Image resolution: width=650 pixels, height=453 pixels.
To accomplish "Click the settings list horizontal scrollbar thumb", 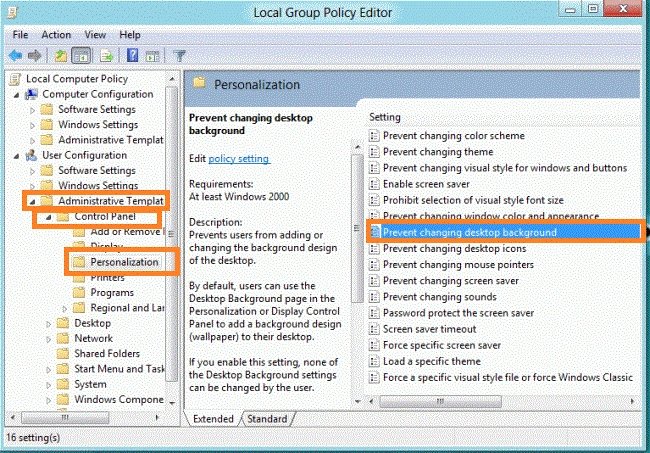I will point(440,401).
